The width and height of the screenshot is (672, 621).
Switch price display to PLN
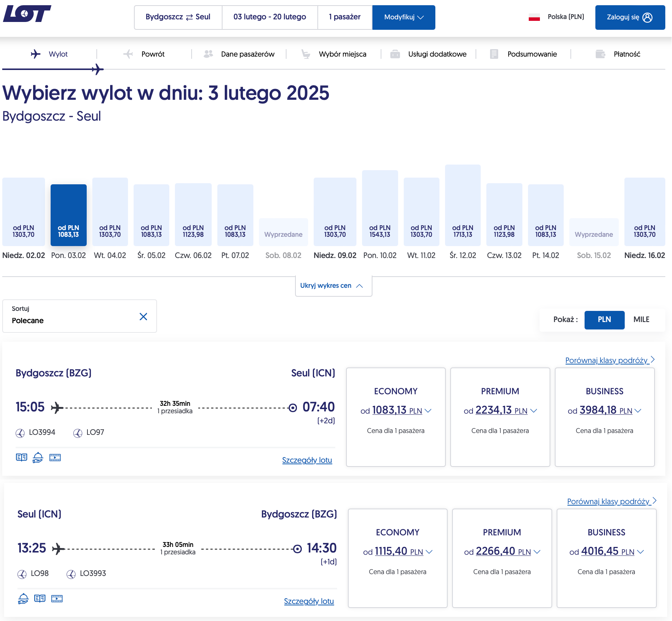(x=604, y=319)
